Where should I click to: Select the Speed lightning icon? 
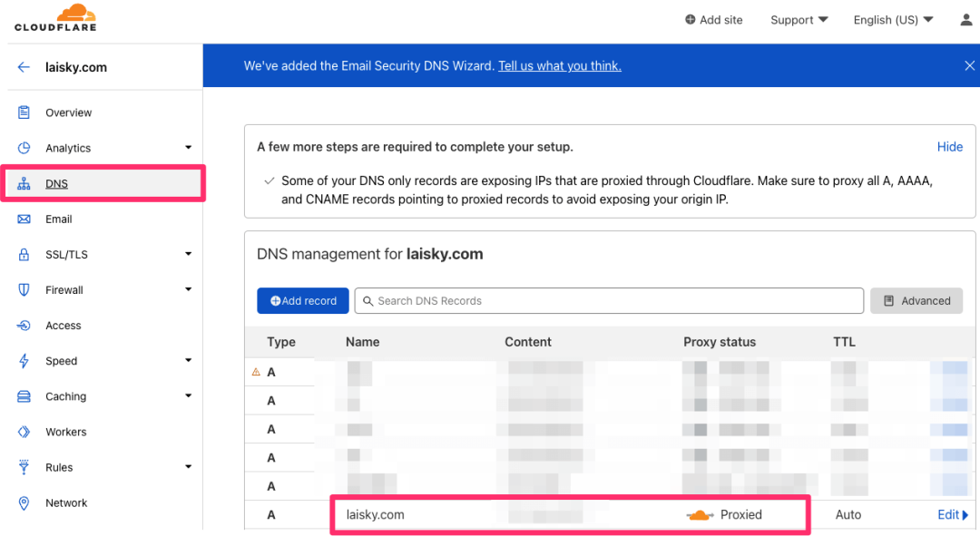[x=24, y=361]
